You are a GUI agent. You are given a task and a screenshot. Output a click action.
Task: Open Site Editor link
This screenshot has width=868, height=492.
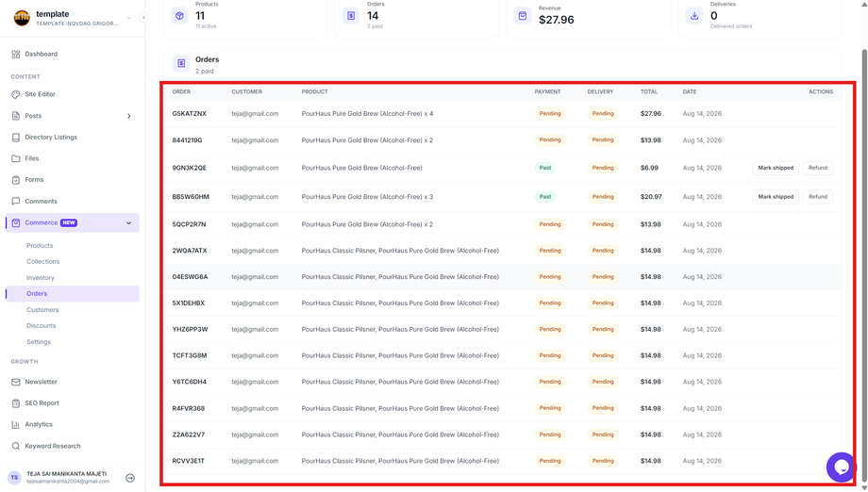(x=40, y=94)
